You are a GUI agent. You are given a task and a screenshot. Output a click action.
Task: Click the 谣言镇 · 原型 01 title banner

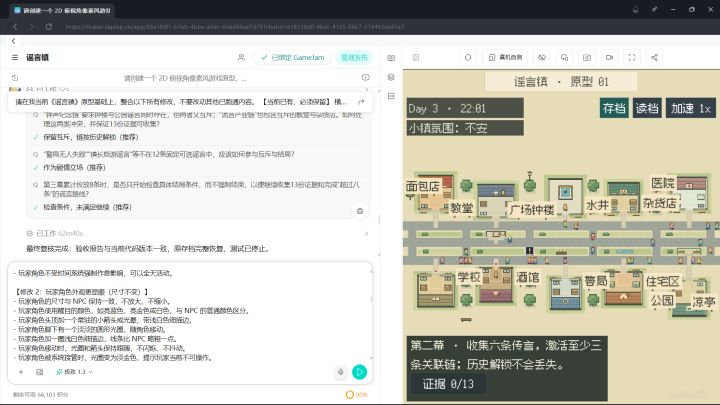click(561, 82)
